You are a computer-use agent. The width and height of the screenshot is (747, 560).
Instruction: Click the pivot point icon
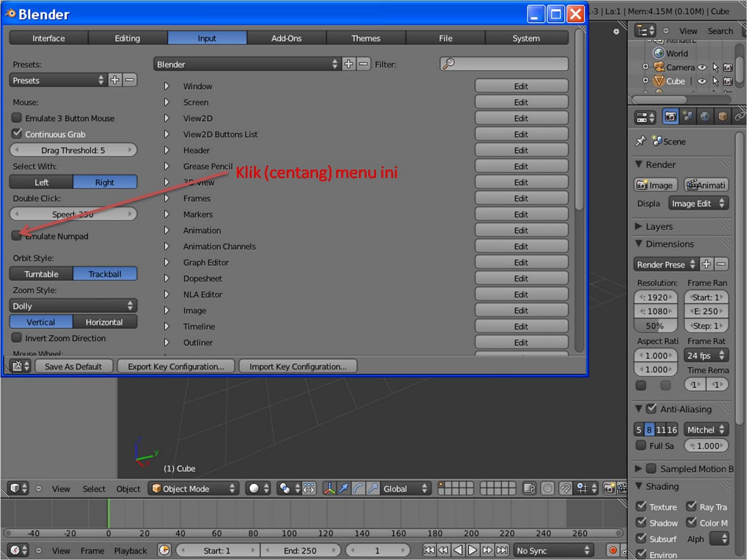pos(289,489)
